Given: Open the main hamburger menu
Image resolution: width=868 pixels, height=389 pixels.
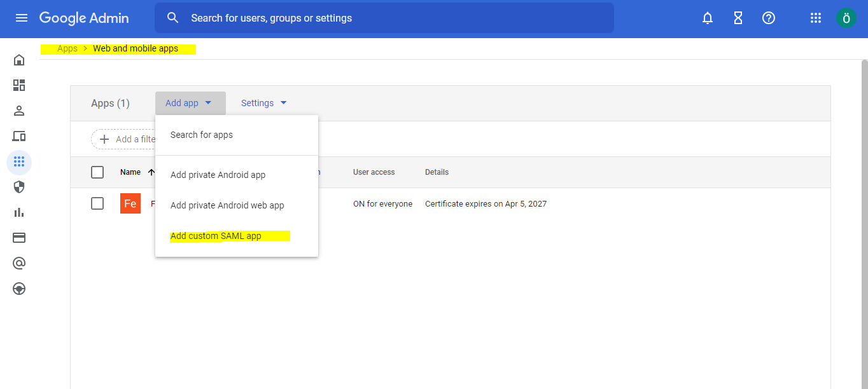Looking at the screenshot, I should [22, 18].
